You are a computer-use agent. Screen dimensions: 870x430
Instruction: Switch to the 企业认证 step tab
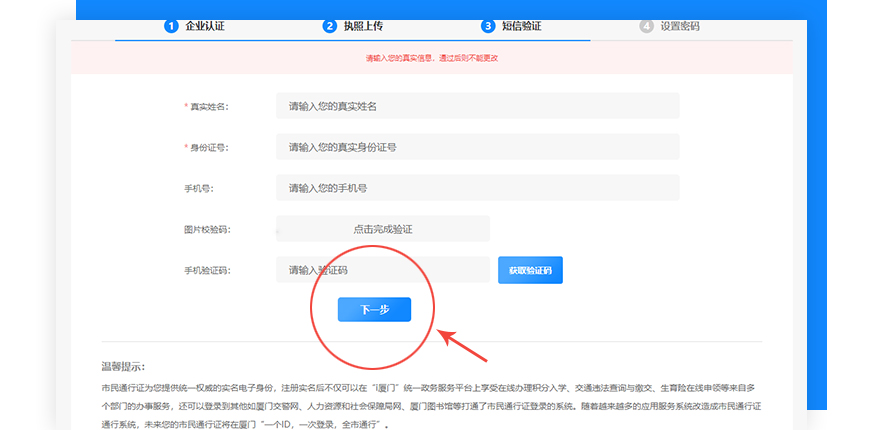205,26
